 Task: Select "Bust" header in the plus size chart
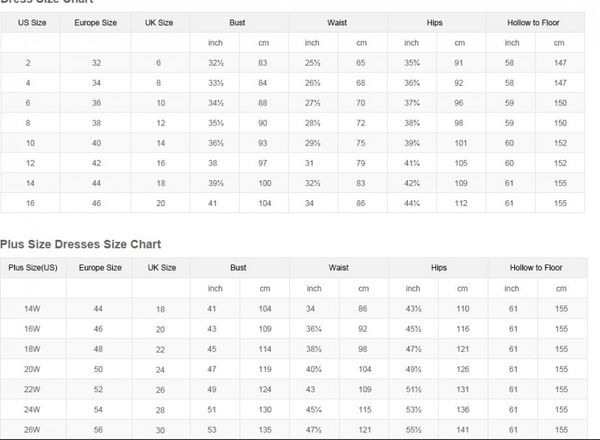[x=238, y=268]
